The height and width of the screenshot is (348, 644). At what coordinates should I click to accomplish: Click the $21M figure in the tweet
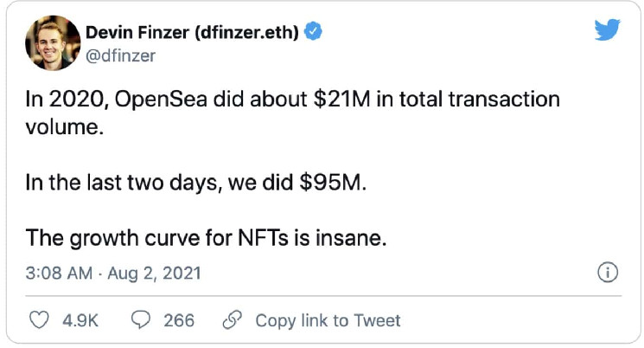tap(341, 100)
